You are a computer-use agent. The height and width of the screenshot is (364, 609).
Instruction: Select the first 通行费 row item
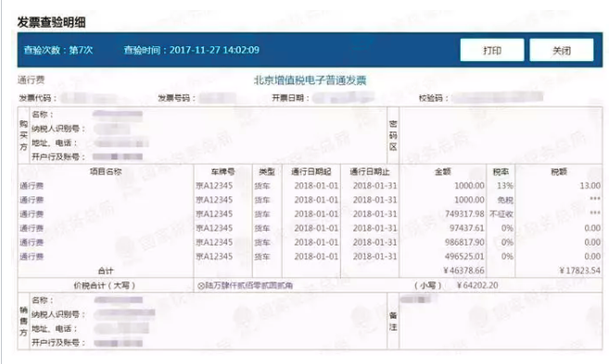click(32, 186)
